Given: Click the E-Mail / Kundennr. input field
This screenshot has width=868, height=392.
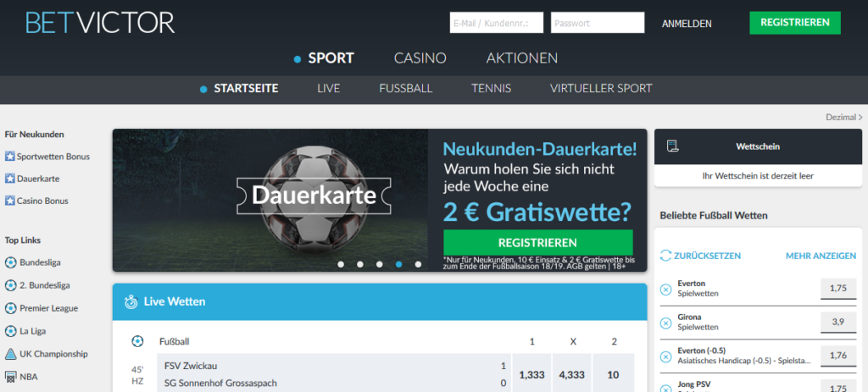Looking at the screenshot, I should pos(497,23).
